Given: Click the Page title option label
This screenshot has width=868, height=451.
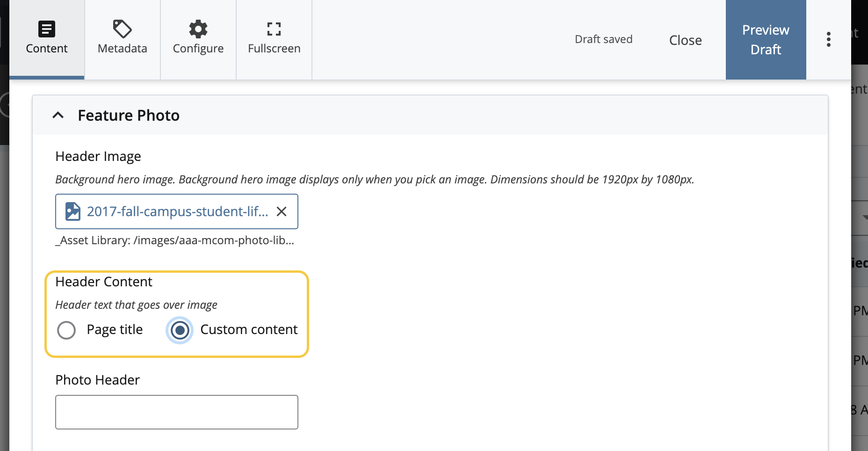Looking at the screenshot, I should coord(115,330).
